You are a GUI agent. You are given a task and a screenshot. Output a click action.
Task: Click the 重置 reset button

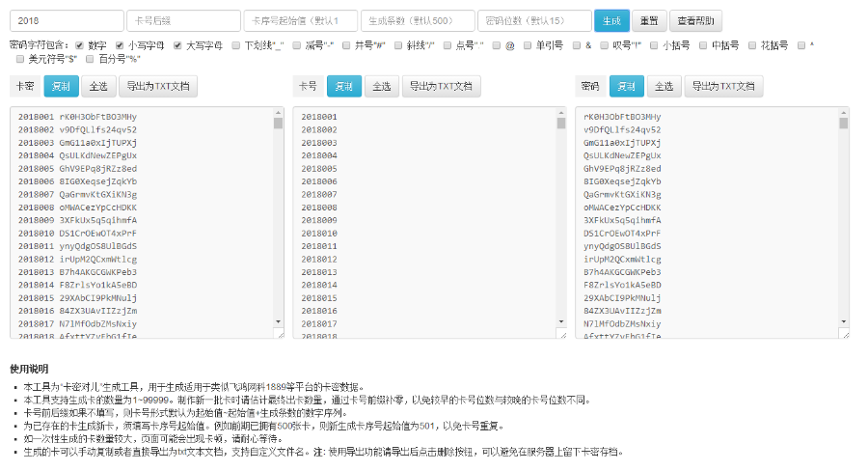649,21
